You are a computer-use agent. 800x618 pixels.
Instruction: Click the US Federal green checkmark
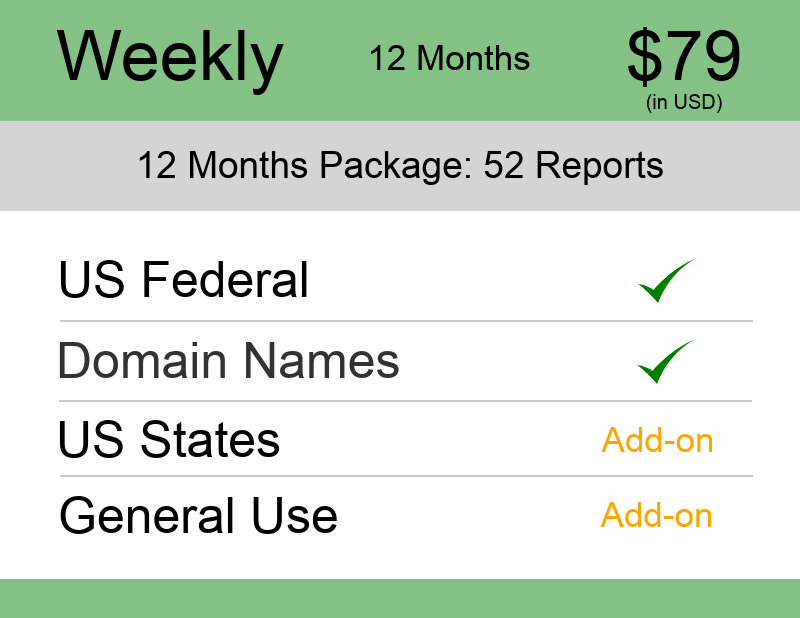click(666, 281)
